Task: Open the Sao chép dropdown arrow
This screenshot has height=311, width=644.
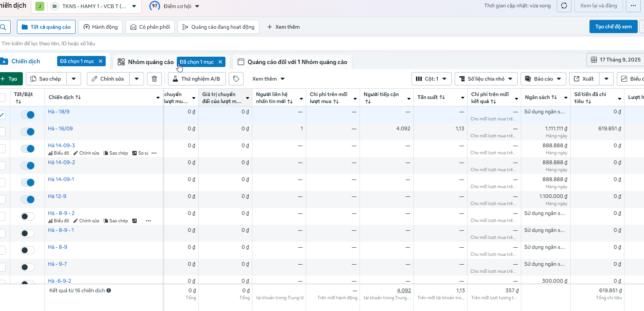Action: pyautogui.click(x=74, y=79)
